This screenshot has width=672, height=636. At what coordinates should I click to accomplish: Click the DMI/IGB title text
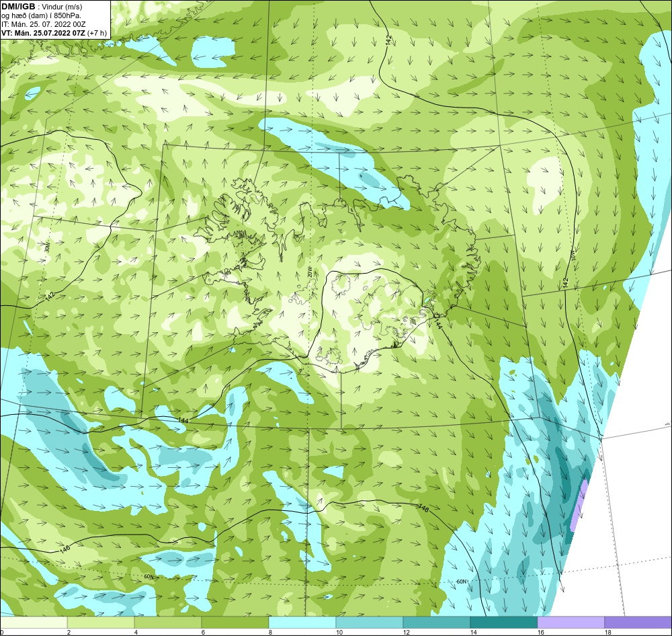pos(18,7)
